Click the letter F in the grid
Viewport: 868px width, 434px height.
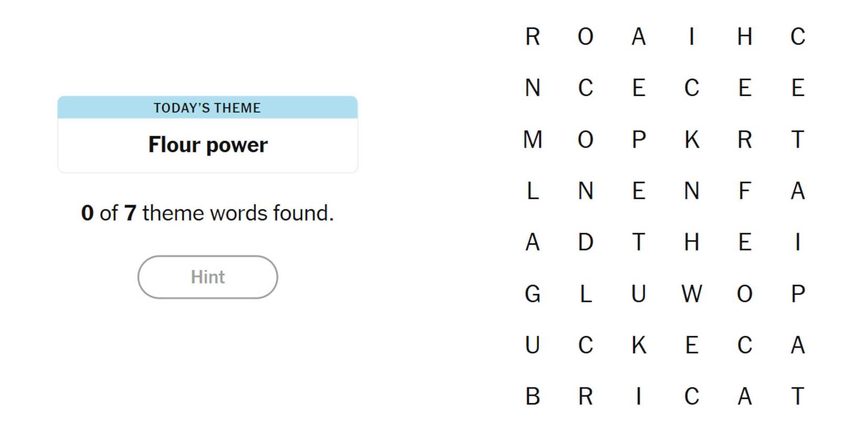[x=744, y=191]
